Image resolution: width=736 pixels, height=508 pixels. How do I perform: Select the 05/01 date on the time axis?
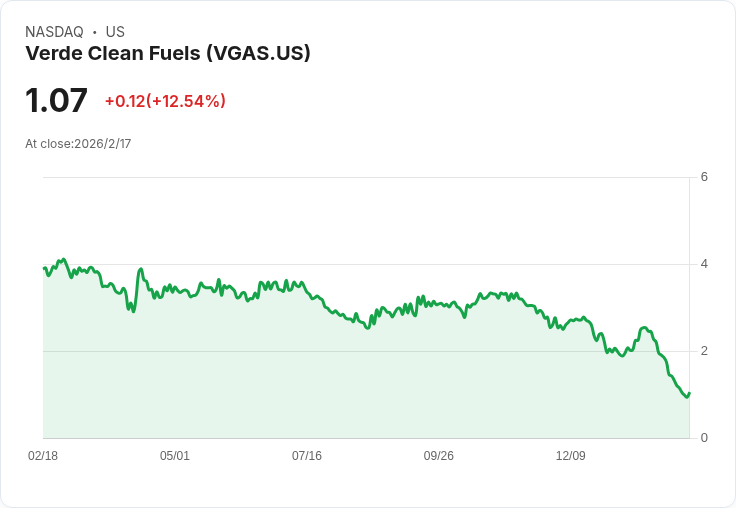click(175, 456)
